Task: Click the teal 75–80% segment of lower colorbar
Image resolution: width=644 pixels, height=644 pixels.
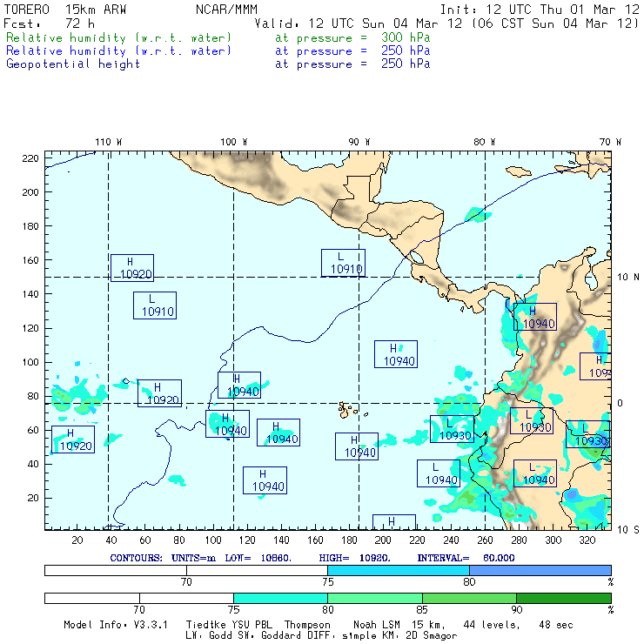Action: pyautogui.click(x=280, y=598)
